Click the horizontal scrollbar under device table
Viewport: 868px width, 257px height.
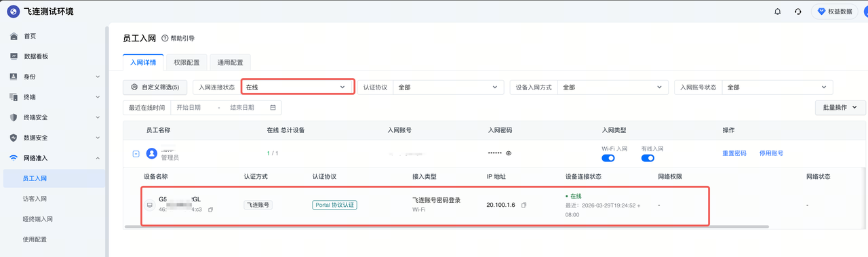pos(448,226)
